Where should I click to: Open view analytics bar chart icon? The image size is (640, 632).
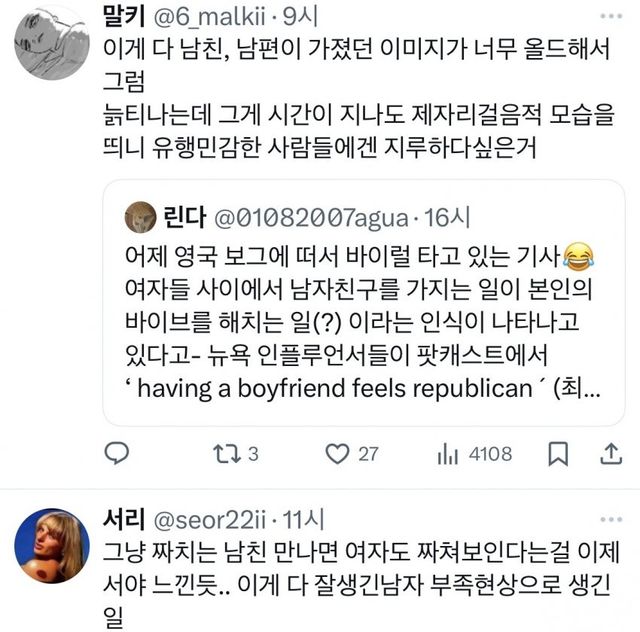(x=447, y=454)
